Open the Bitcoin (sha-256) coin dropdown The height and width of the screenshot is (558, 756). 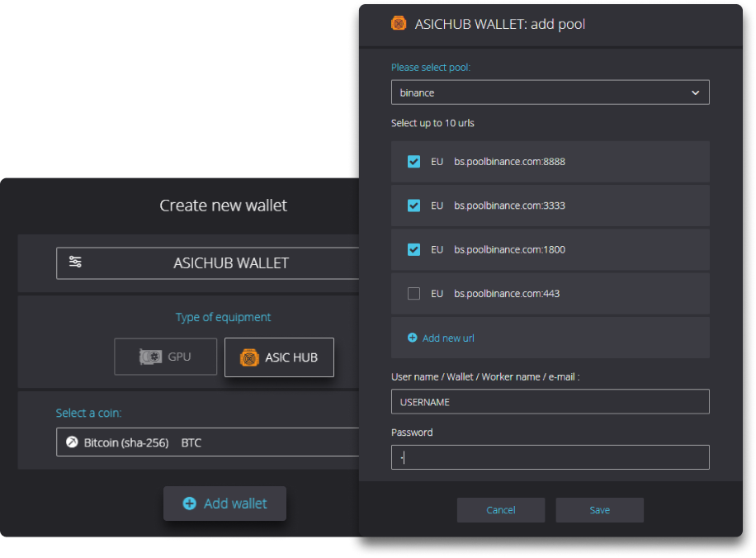coord(208,442)
